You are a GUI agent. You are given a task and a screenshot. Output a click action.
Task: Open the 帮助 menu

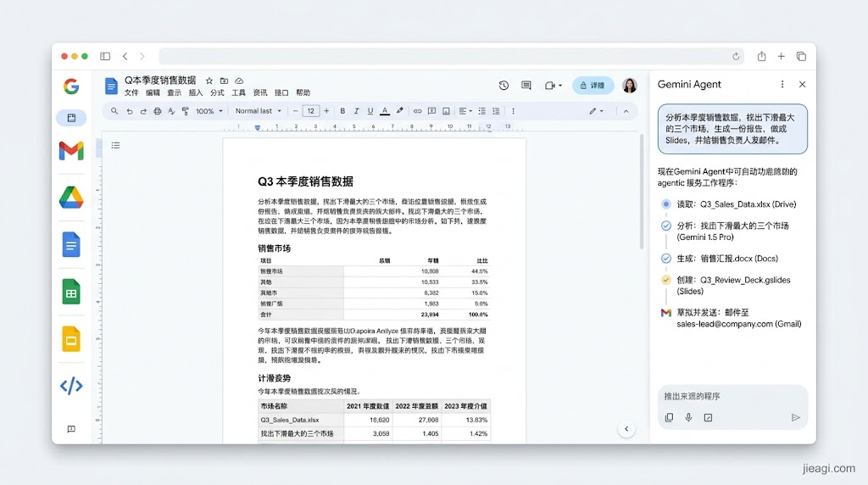(x=303, y=93)
